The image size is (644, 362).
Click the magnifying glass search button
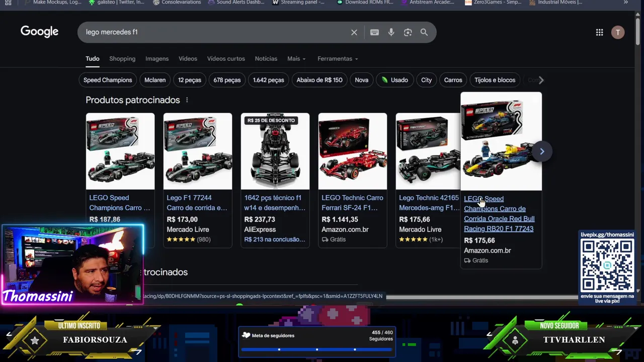(424, 32)
